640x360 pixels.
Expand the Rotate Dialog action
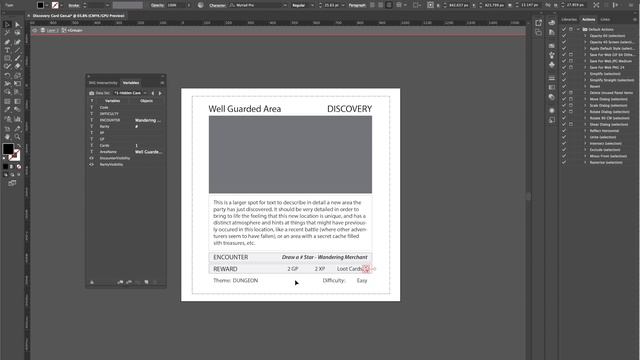tap(585, 112)
